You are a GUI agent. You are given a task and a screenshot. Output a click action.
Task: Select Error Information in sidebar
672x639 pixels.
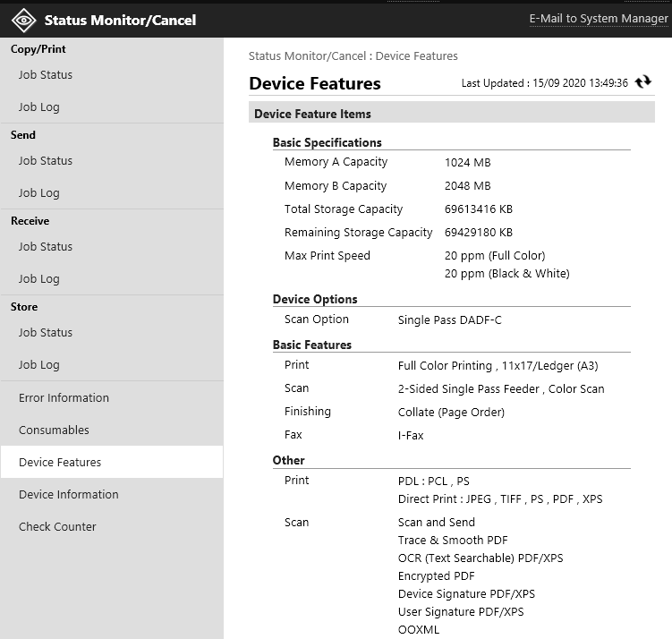click(64, 398)
